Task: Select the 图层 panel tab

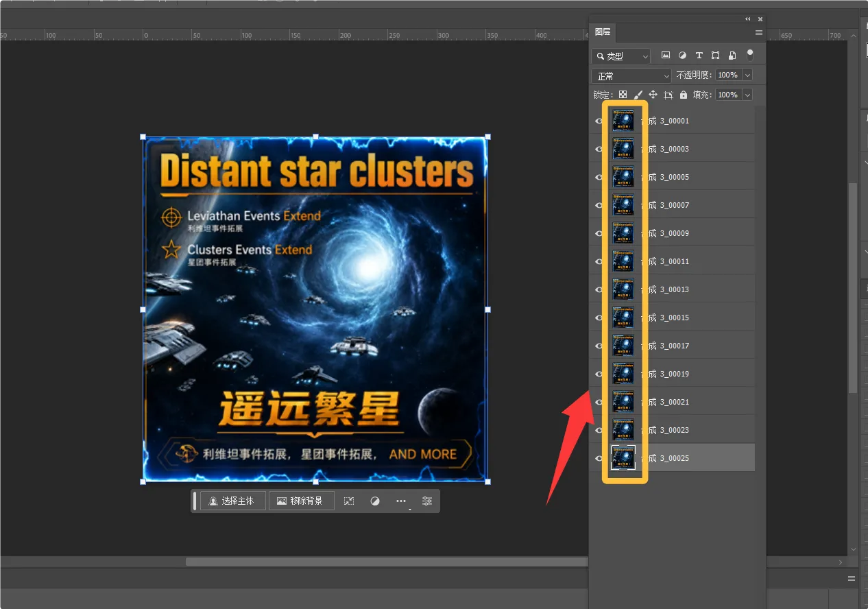Action: click(603, 32)
